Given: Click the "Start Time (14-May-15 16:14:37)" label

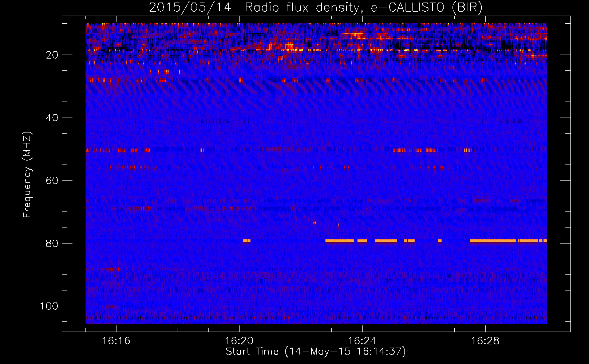Looking at the screenshot, I should tap(316, 352).
